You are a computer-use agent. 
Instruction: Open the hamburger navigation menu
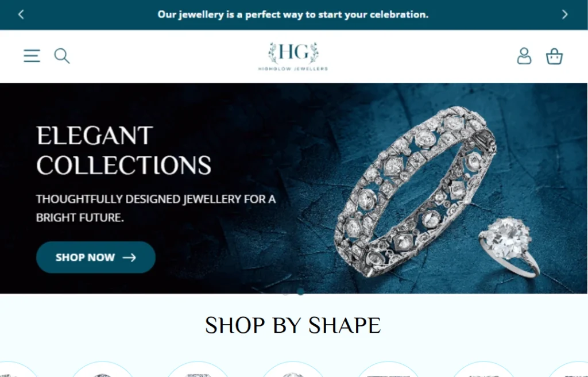pyautogui.click(x=32, y=56)
